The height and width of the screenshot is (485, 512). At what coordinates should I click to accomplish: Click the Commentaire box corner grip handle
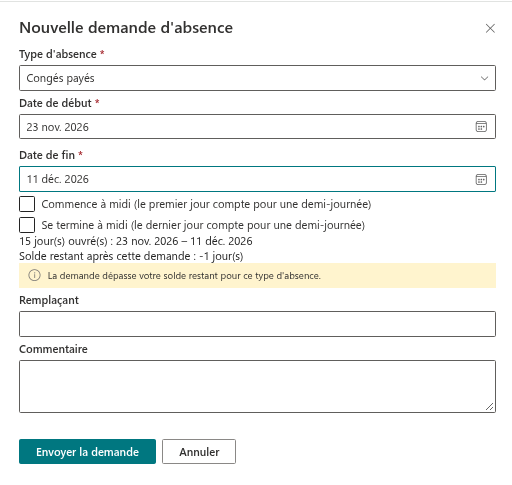click(489, 406)
